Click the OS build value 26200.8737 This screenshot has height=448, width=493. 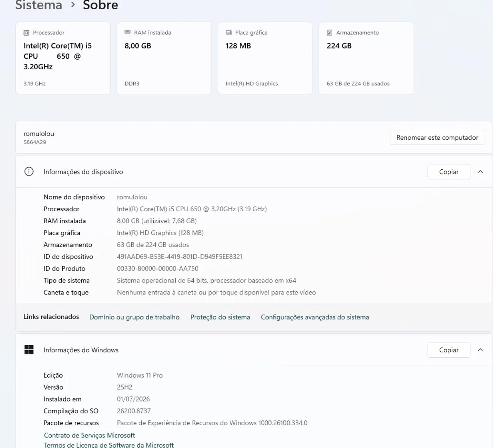(x=134, y=411)
